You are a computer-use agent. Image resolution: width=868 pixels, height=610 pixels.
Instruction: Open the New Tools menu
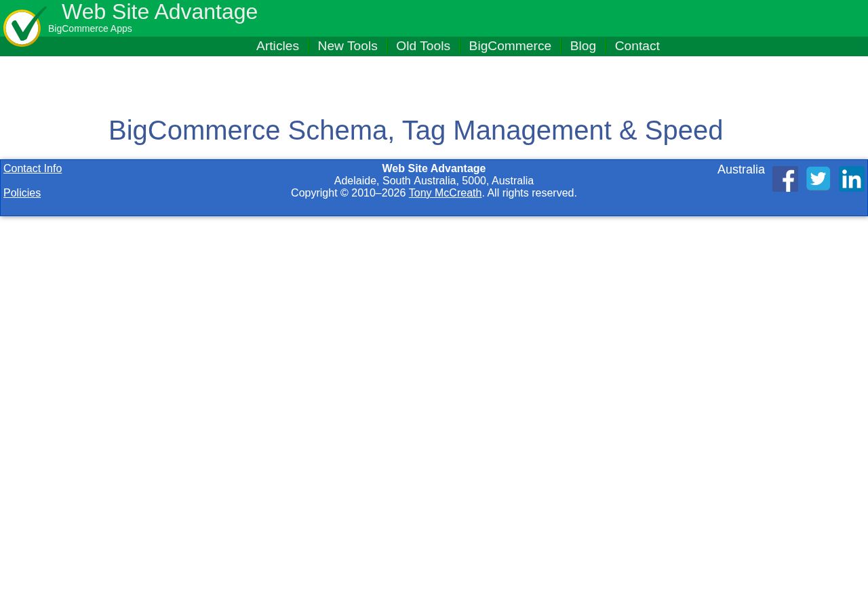(x=347, y=46)
